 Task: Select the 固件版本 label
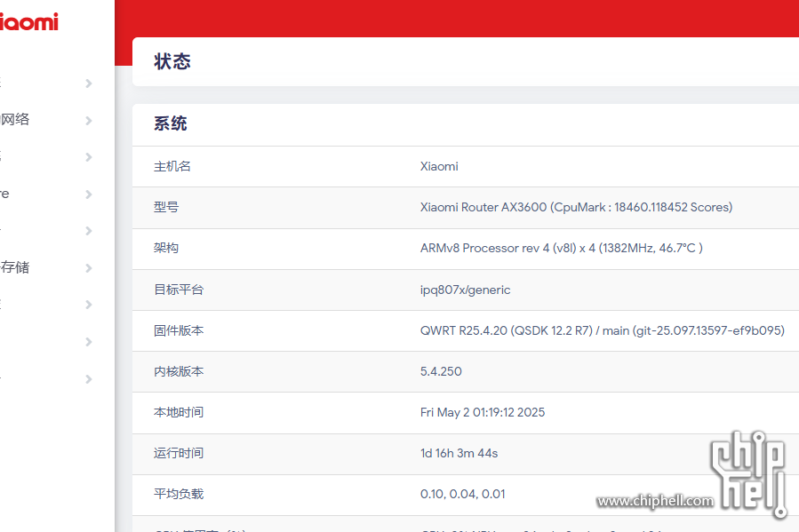pos(179,330)
